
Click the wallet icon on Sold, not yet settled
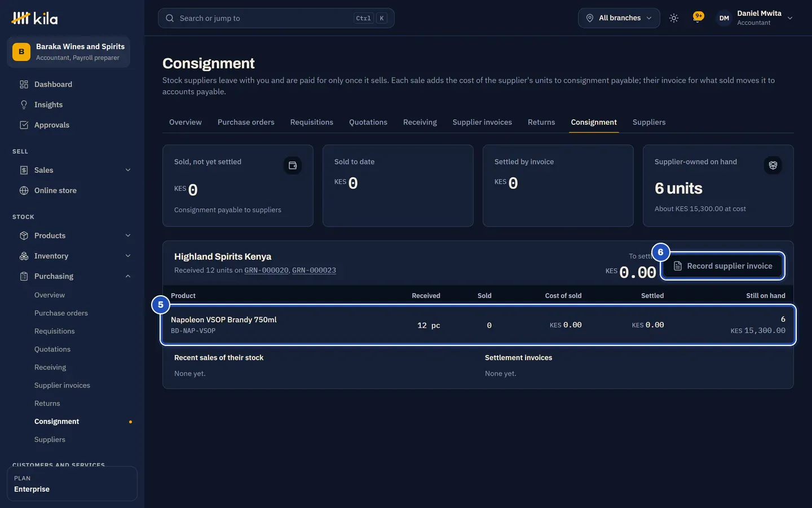tap(293, 165)
